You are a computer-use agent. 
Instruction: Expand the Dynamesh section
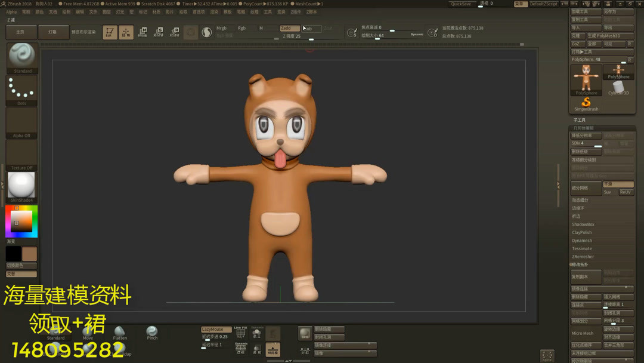click(x=582, y=241)
